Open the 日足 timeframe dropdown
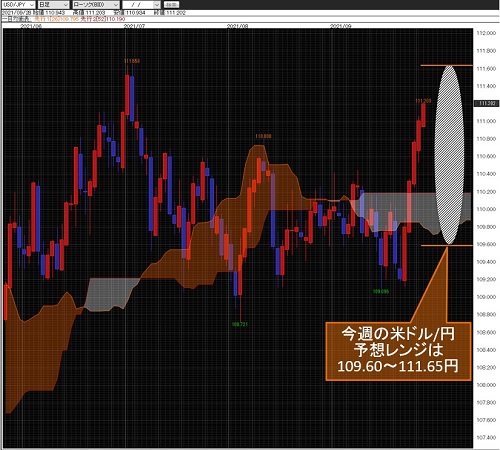Image resolution: width=500 pixels, height=450 pixels. click(54, 5)
